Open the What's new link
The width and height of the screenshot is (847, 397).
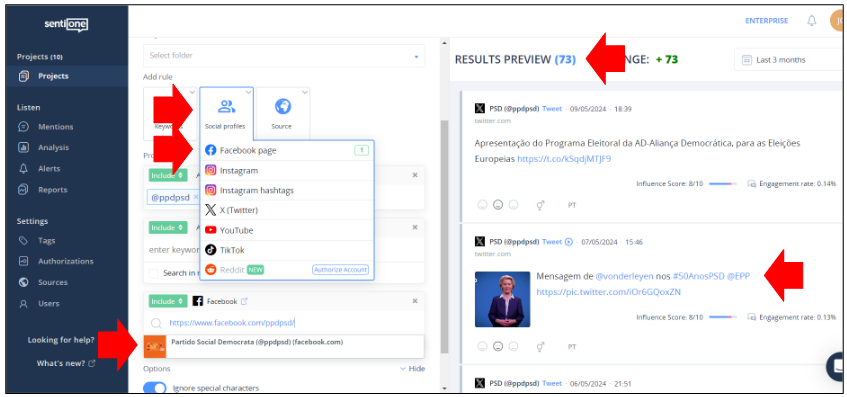65,364
